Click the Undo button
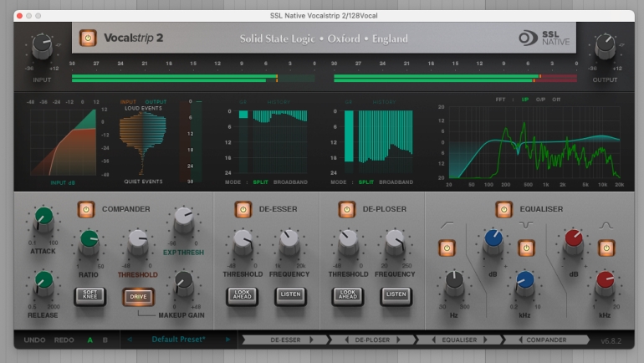The image size is (644, 363). click(34, 340)
